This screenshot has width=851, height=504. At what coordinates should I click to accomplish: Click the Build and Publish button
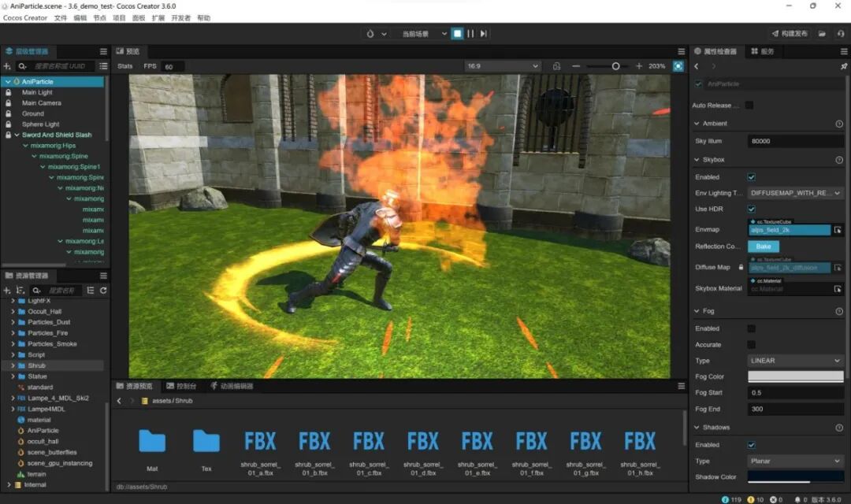790,34
